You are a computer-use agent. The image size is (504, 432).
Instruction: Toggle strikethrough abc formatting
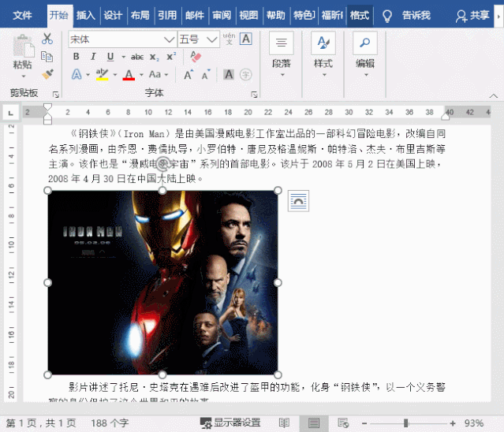coord(137,58)
